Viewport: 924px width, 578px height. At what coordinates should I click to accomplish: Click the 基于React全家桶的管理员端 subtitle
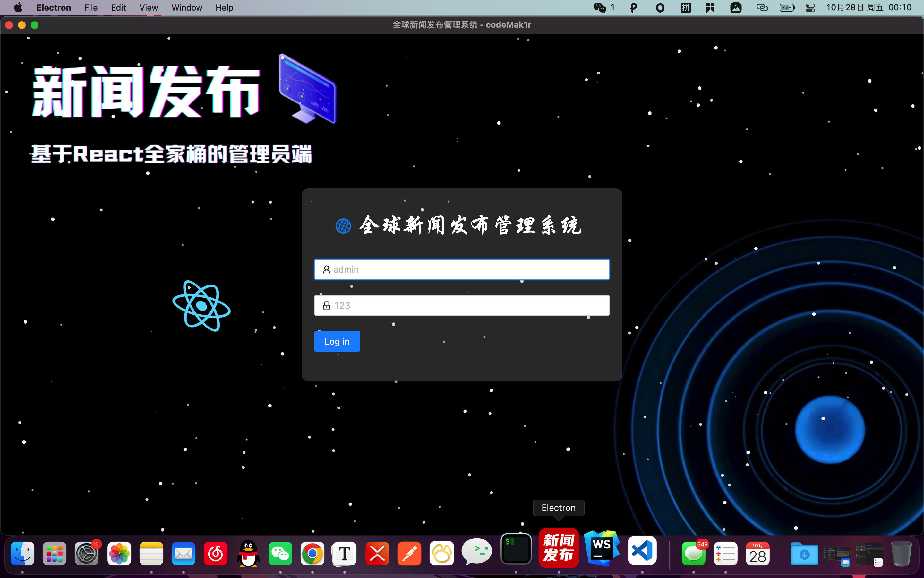[x=171, y=154]
